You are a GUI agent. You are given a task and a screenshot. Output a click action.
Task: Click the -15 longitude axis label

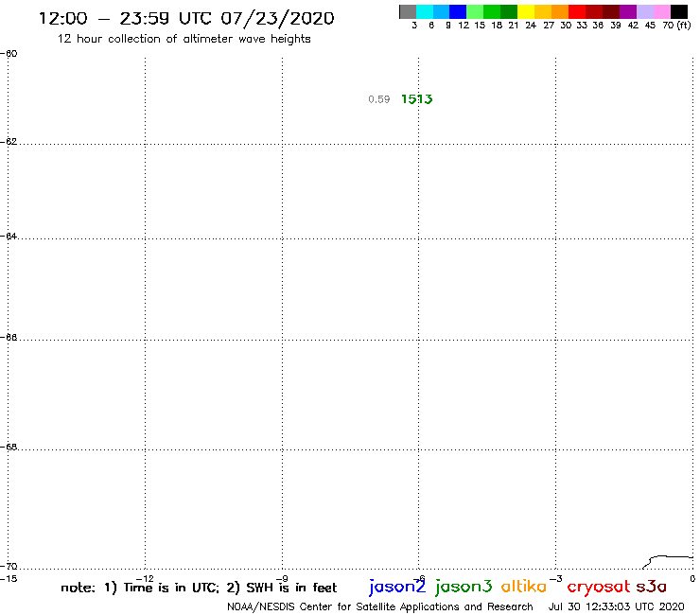(x=9, y=579)
